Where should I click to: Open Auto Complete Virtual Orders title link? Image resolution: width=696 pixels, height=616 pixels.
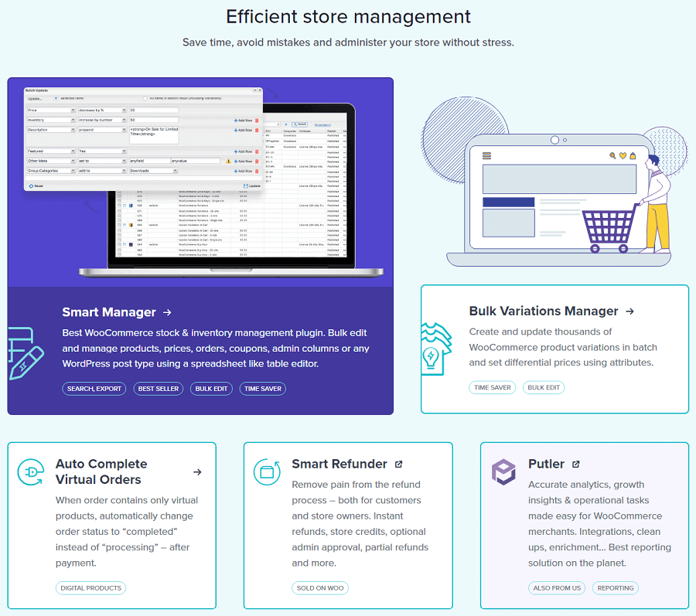click(x=101, y=471)
